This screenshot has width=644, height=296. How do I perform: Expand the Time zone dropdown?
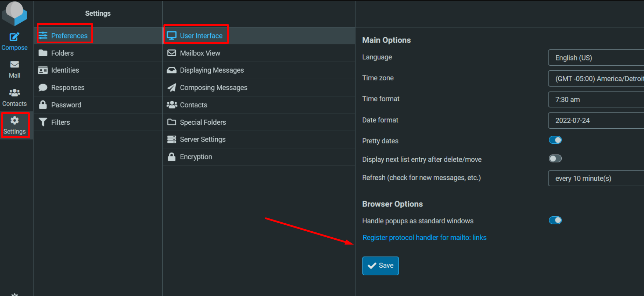tap(596, 79)
